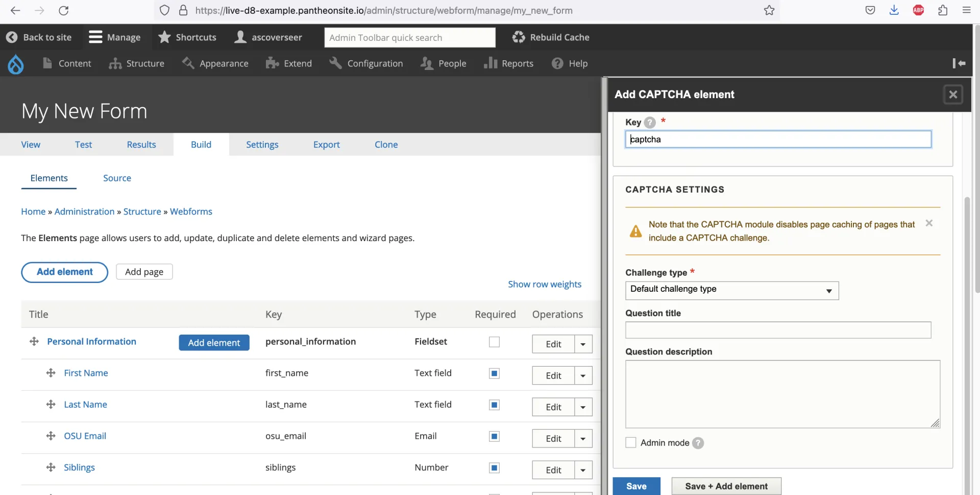Switch to the Results tab
Viewport: 980px width, 495px height.
pos(141,145)
